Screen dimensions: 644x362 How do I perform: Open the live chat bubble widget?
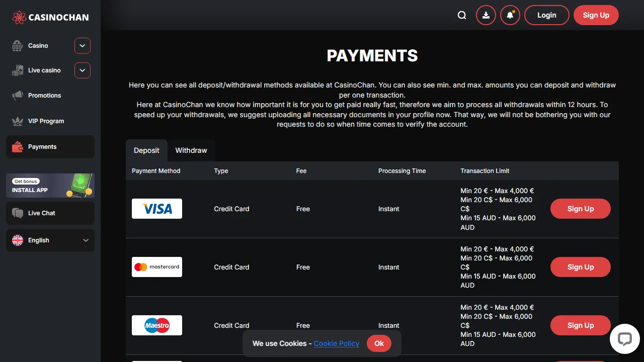(x=624, y=338)
